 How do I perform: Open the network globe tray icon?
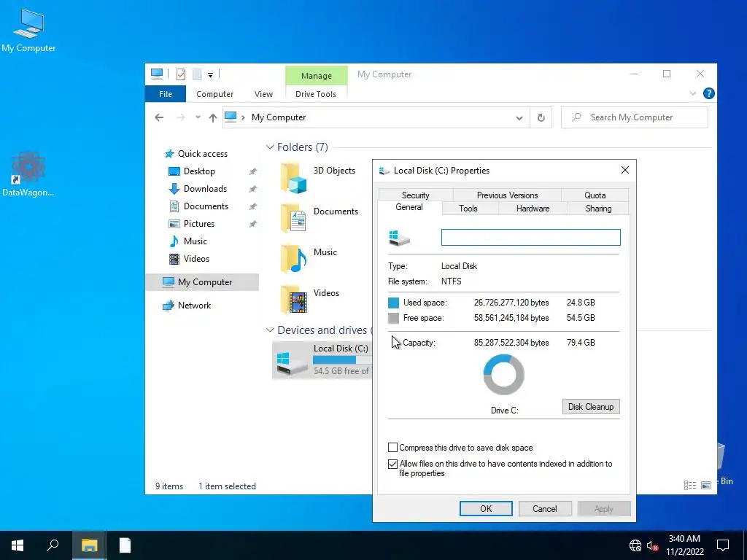pyautogui.click(x=635, y=545)
